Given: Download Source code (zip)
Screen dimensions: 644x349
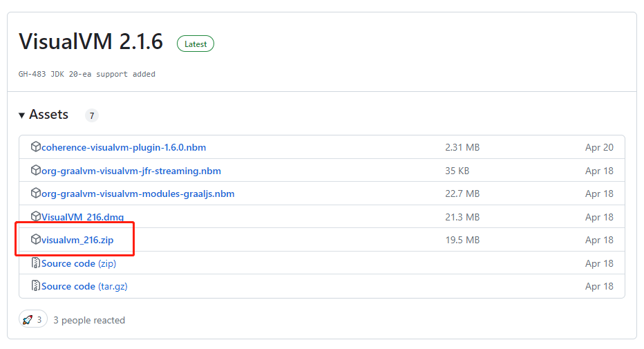Looking at the screenshot, I should point(79,263).
